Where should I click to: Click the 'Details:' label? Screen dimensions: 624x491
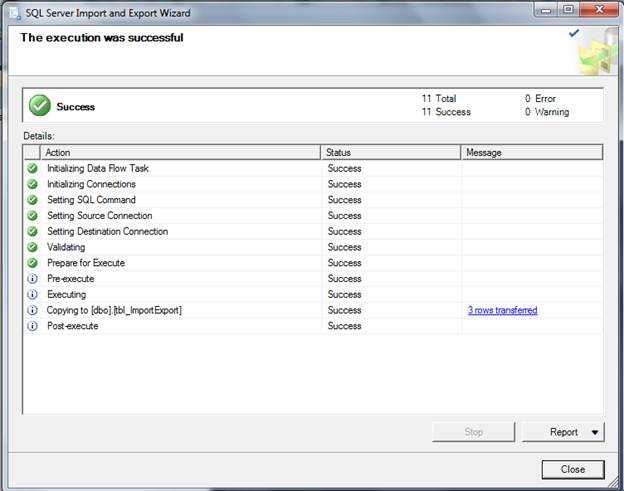39,136
